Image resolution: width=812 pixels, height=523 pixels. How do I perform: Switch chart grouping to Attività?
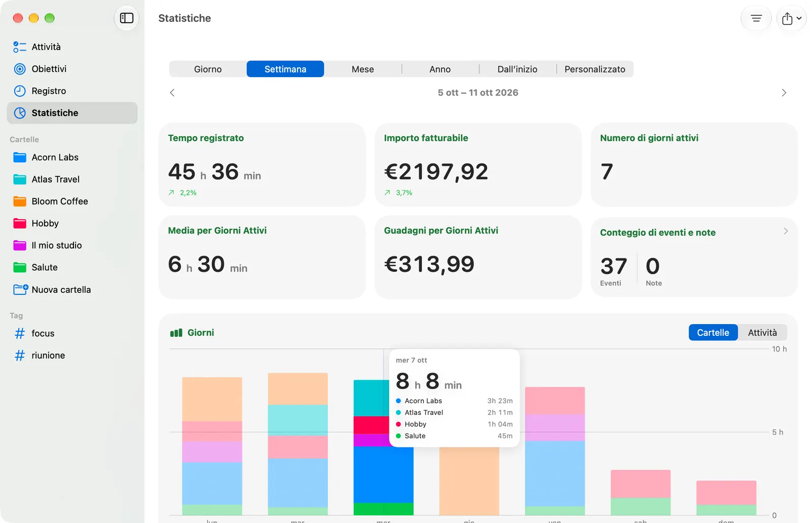click(x=762, y=332)
